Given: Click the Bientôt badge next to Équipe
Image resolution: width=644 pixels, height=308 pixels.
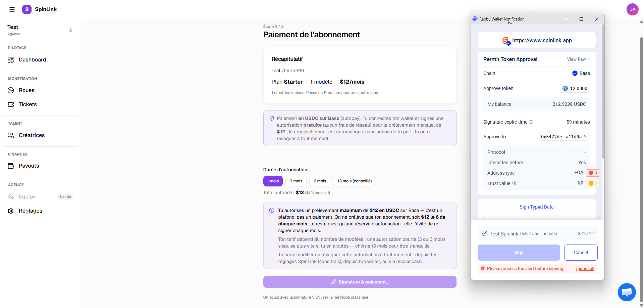Looking at the screenshot, I should (x=65, y=197).
